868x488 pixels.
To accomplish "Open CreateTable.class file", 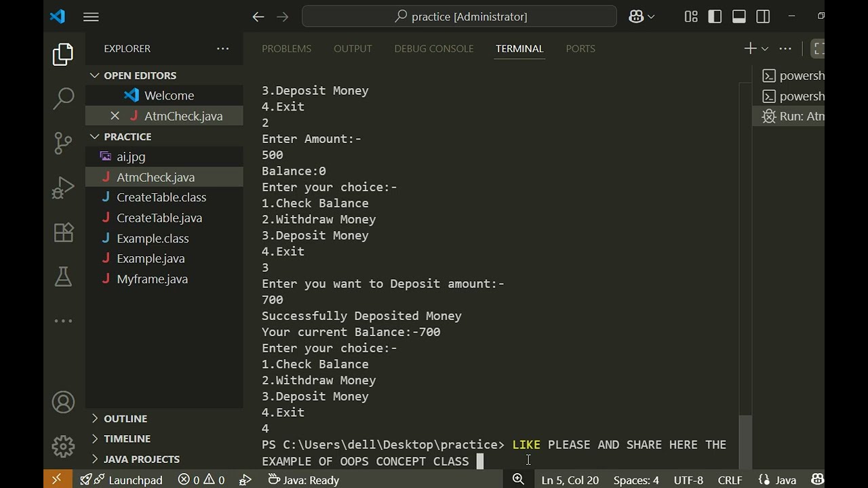I will click(x=164, y=197).
